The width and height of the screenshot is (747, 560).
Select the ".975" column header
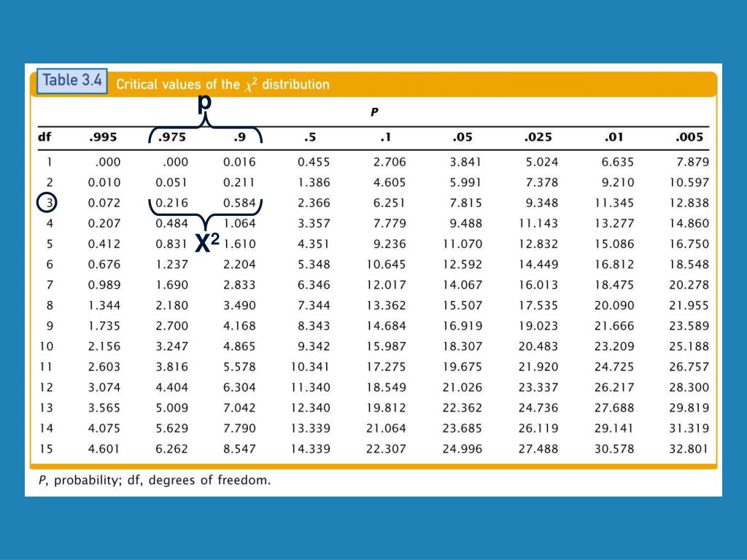click(171, 138)
